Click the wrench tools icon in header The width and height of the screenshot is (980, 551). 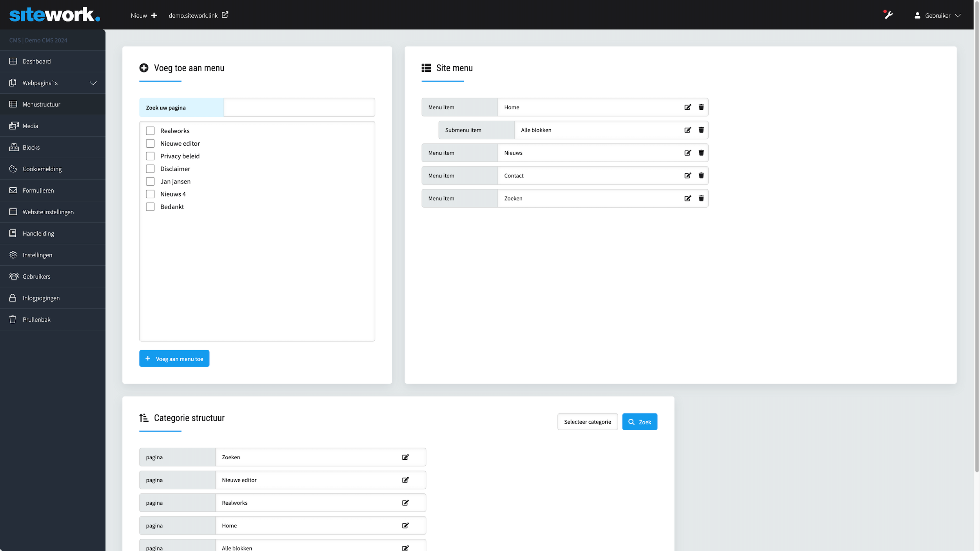click(889, 15)
